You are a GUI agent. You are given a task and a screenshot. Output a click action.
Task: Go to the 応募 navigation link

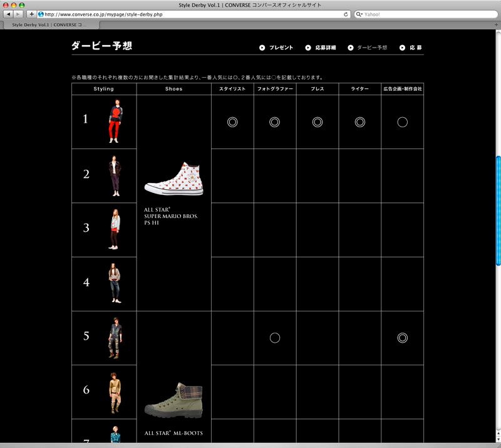click(411, 48)
